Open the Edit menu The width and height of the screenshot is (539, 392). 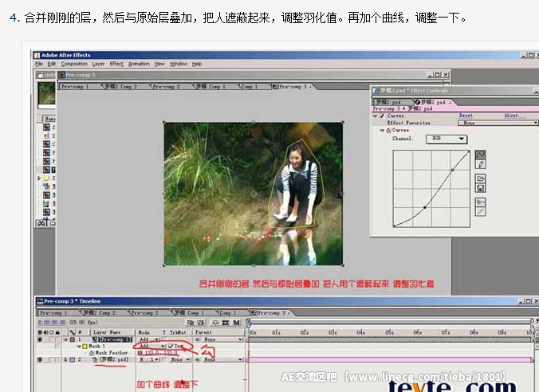tap(52, 65)
